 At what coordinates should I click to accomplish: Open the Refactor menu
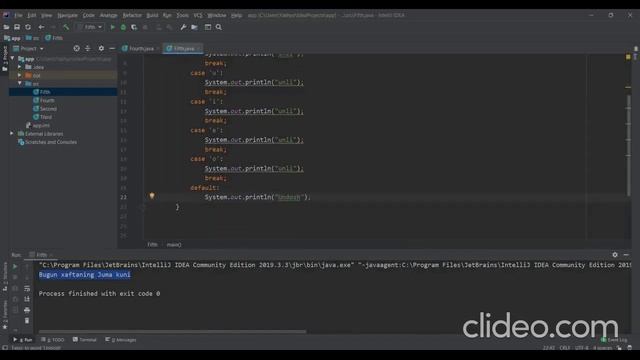coord(132,15)
